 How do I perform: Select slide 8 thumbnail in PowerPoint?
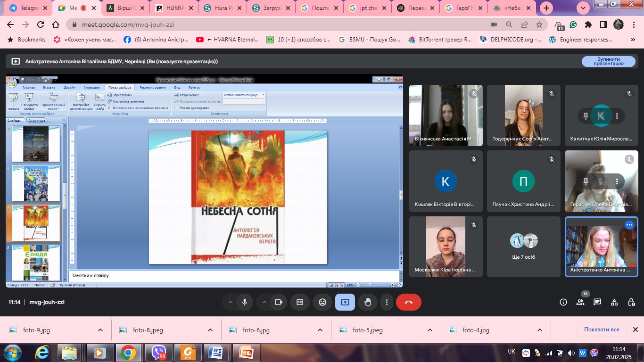tap(36, 263)
